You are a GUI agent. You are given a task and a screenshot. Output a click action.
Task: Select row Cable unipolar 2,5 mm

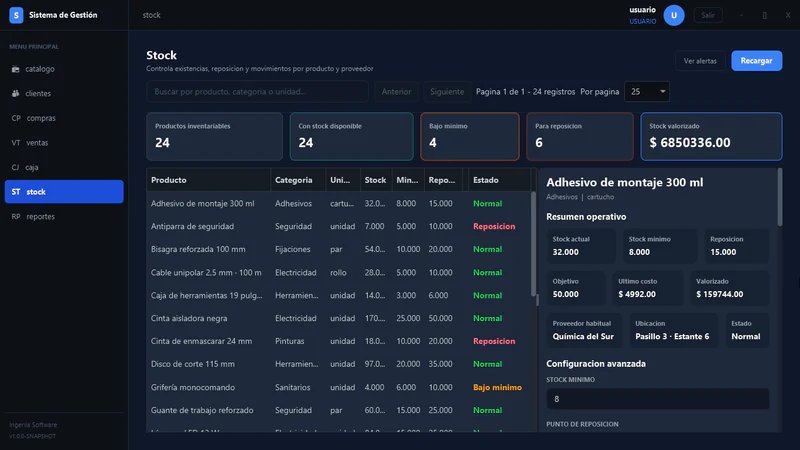tap(339, 272)
